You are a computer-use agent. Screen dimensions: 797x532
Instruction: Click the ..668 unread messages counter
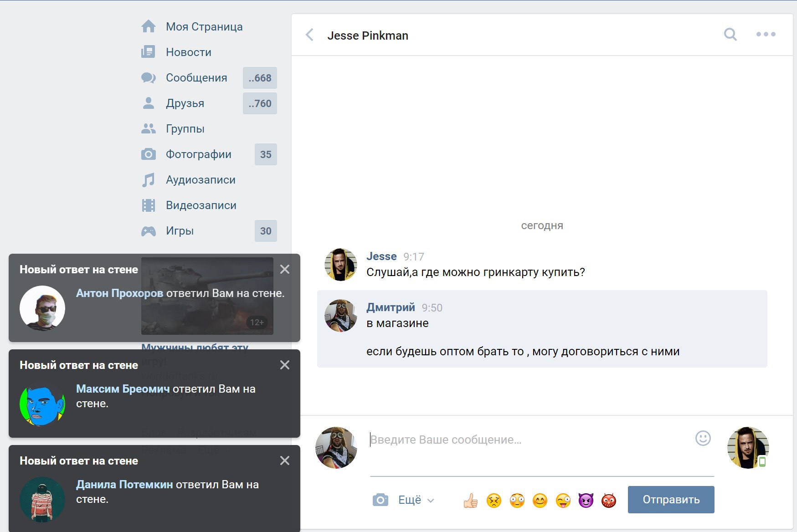click(260, 78)
